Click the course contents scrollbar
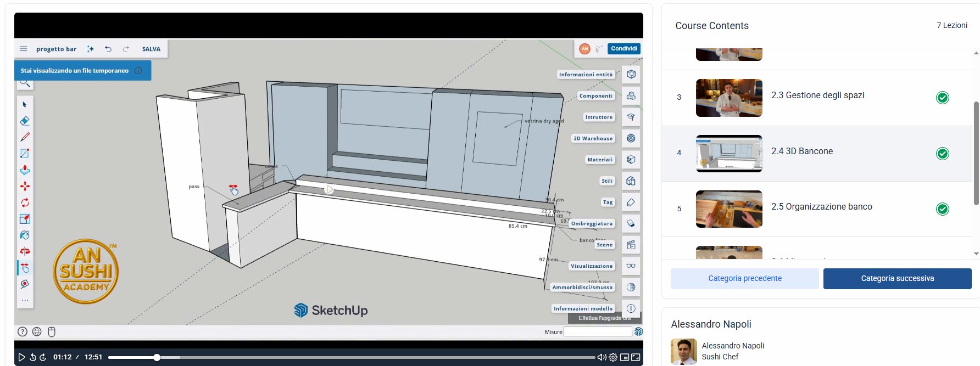980x366 pixels. click(x=976, y=154)
